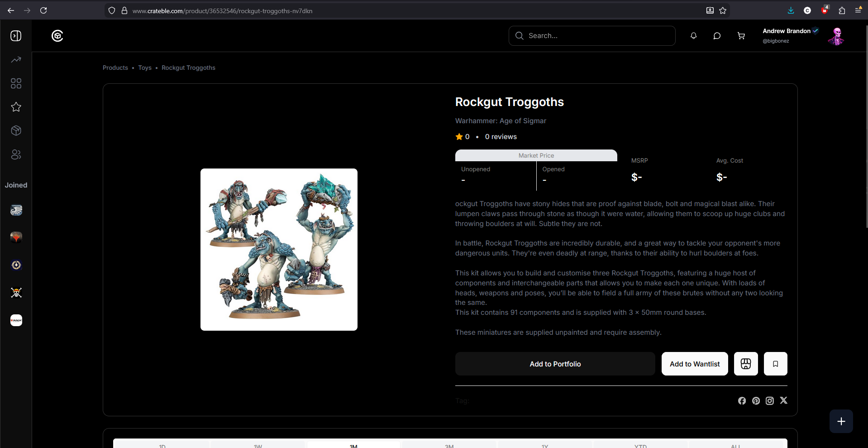Share on Pinterest icon
Image resolution: width=868 pixels, height=448 pixels.
click(x=756, y=401)
